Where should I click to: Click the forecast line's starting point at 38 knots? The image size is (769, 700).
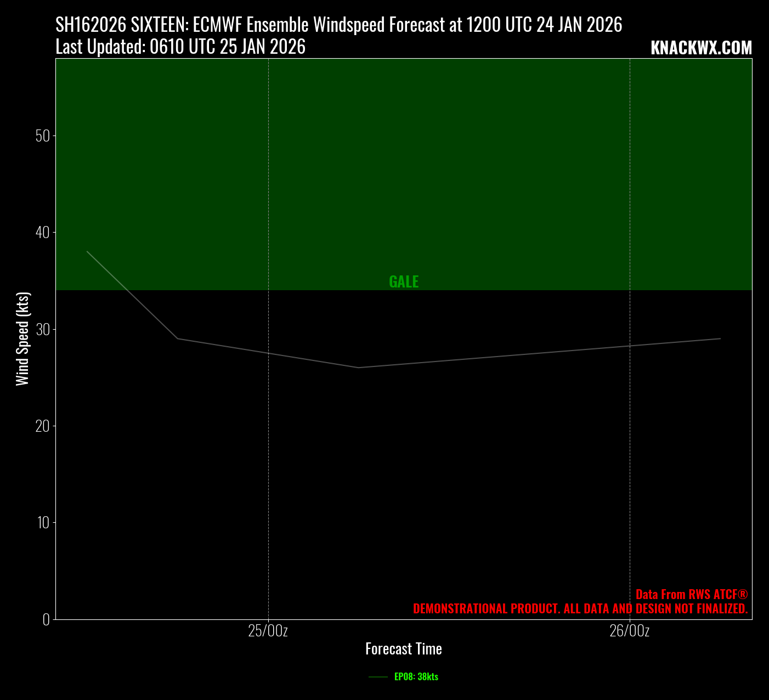click(87, 252)
